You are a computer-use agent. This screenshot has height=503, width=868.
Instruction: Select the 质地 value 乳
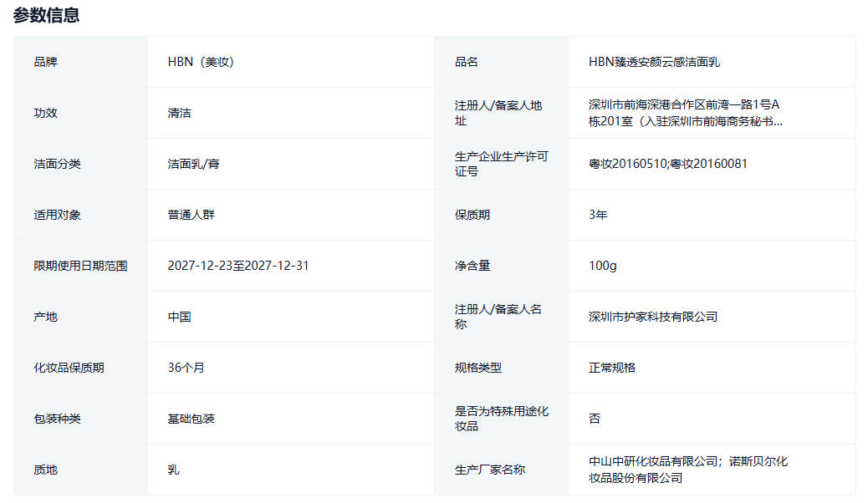pyautogui.click(x=173, y=470)
